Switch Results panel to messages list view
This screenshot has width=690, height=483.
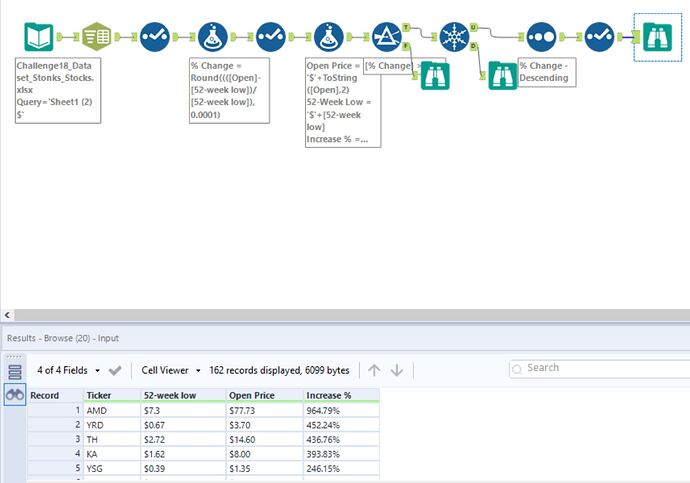point(15,371)
